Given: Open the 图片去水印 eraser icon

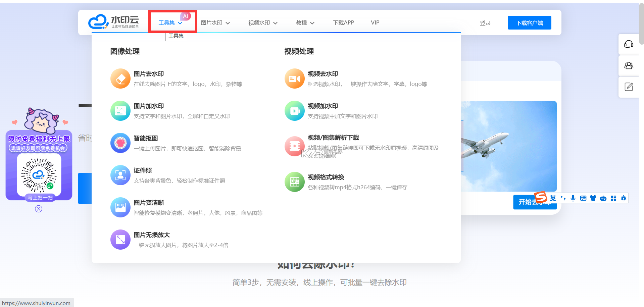Looking at the screenshot, I should tap(120, 79).
